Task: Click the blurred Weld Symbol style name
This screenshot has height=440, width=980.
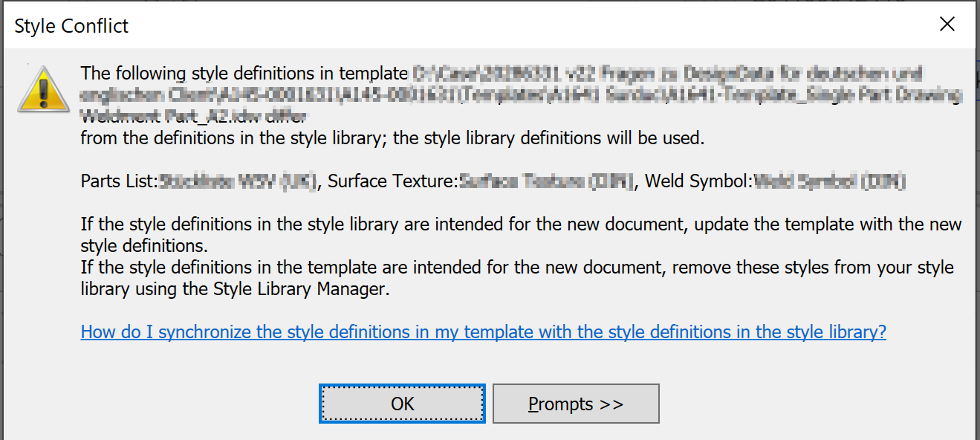Action: (x=828, y=181)
